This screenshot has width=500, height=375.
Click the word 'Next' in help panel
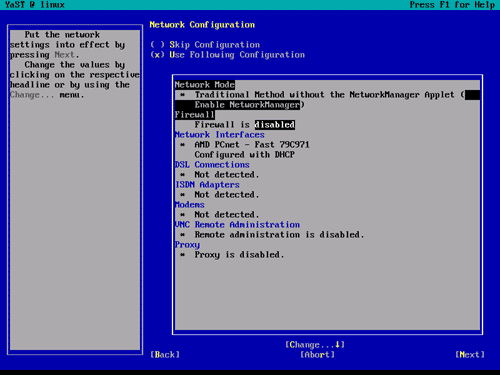tap(64, 55)
